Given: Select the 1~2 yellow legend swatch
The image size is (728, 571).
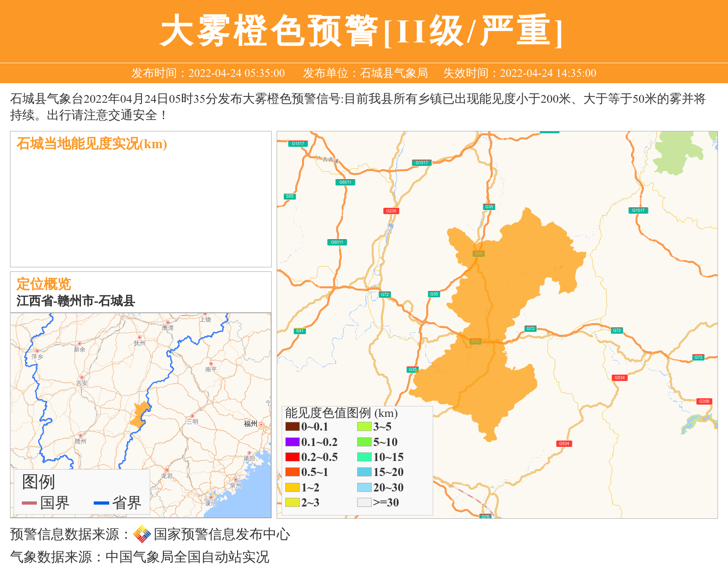Looking at the screenshot, I should (292, 487).
